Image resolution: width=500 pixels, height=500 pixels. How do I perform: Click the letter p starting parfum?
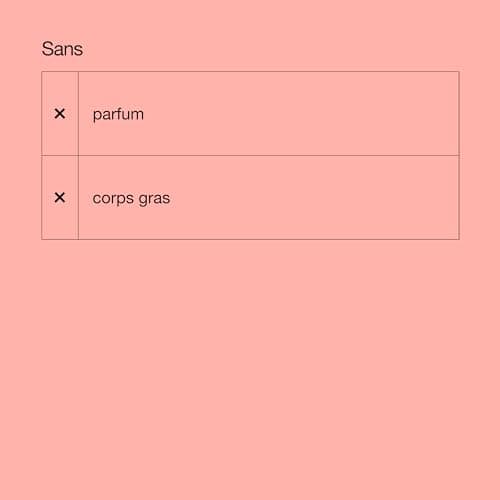pyautogui.click(x=97, y=116)
